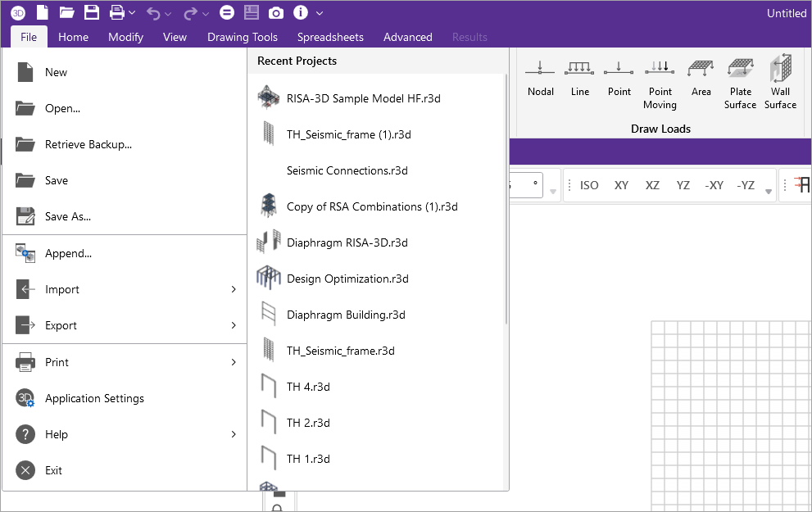Select the Nodal load drawing tool
Viewport: 812px width, 512px height.
(540, 79)
